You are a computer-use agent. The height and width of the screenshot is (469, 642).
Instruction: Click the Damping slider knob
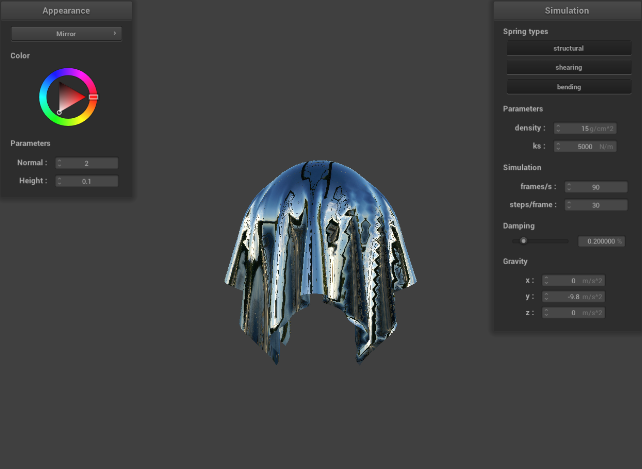tap(523, 241)
